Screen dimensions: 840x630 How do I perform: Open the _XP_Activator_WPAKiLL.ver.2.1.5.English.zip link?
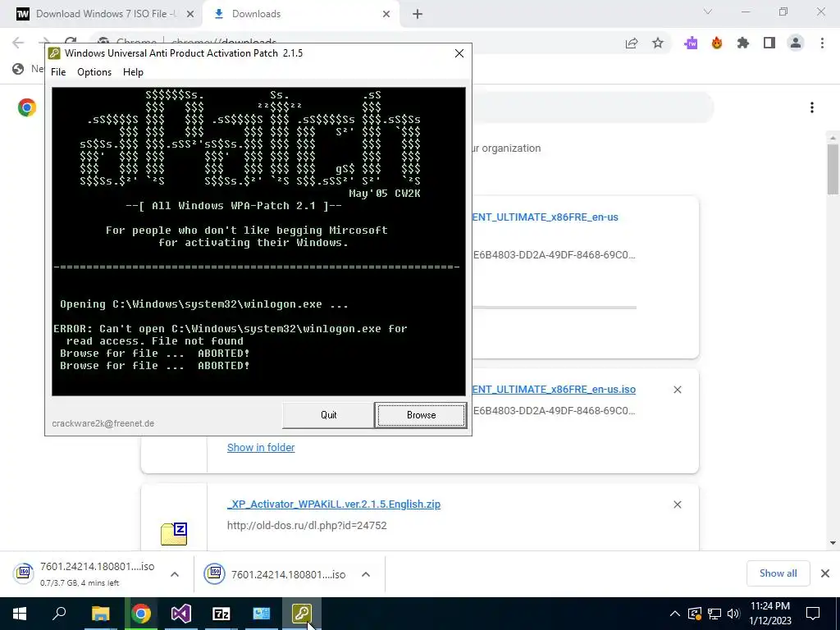[x=334, y=504]
